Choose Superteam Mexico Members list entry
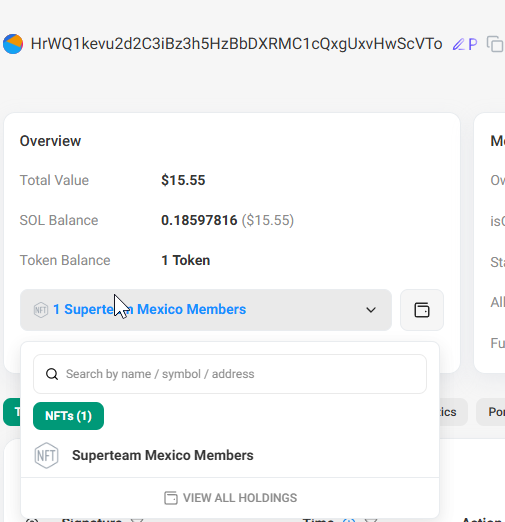Image resolution: width=505 pixels, height=522 pixels. [x=230, y=455]
